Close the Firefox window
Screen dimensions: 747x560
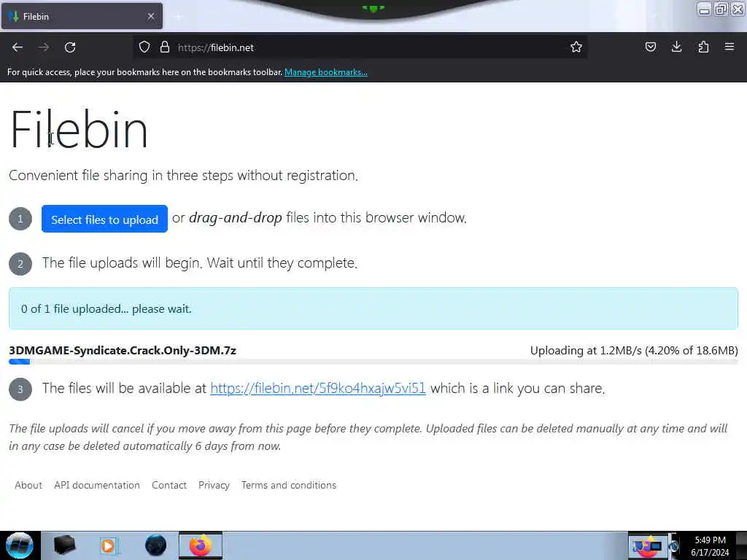pyautogui.click(x=738, y=9)
